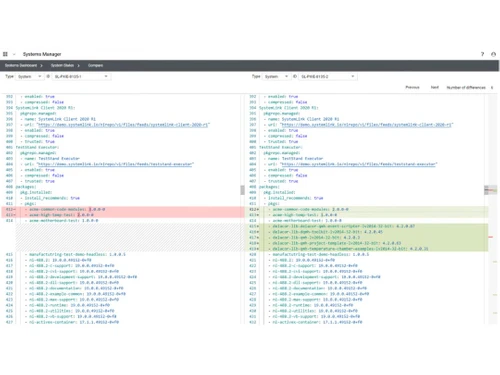Select added line delacor-lib-qmh-project-template in right pane
Viewport: 500px width, 375px height.
[367, 243]
